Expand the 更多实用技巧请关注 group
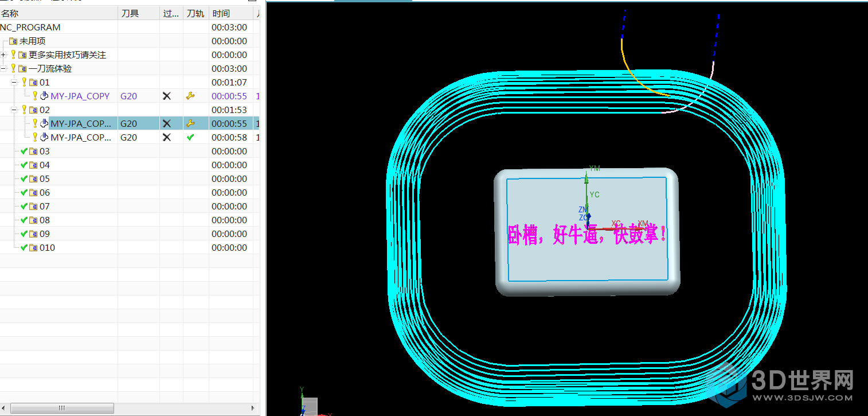868x416 pixels. (3, 55)
